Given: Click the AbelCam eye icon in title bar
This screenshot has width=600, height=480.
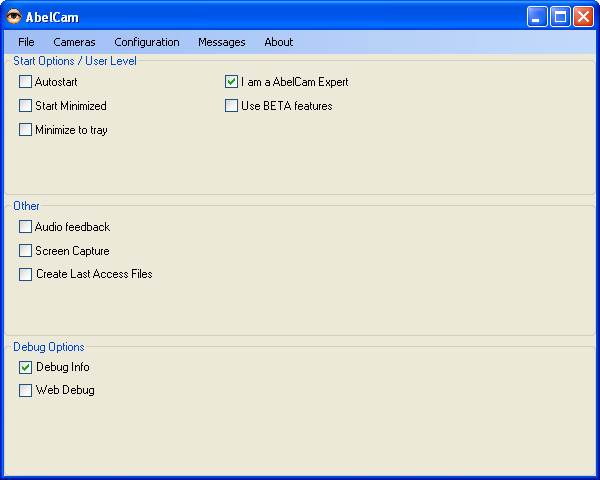Looking at the screenshot, I should pos(14,16).
